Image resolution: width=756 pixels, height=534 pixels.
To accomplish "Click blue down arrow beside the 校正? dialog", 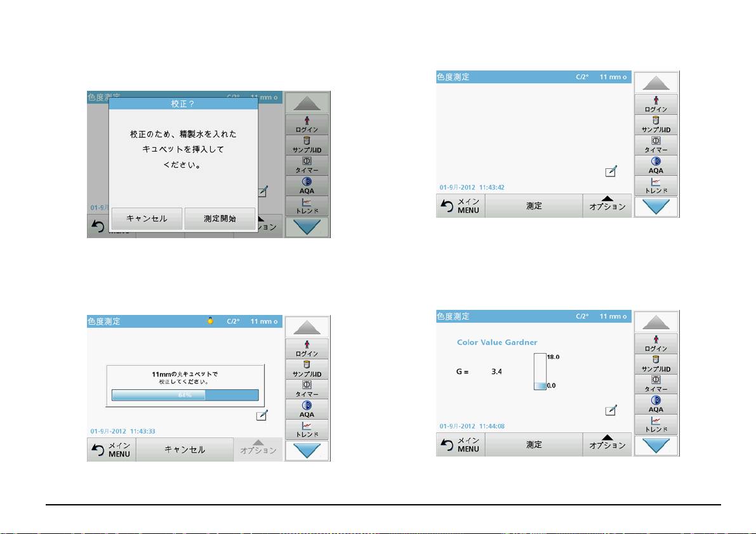I will pyautogui.click(x=307, y=227).
